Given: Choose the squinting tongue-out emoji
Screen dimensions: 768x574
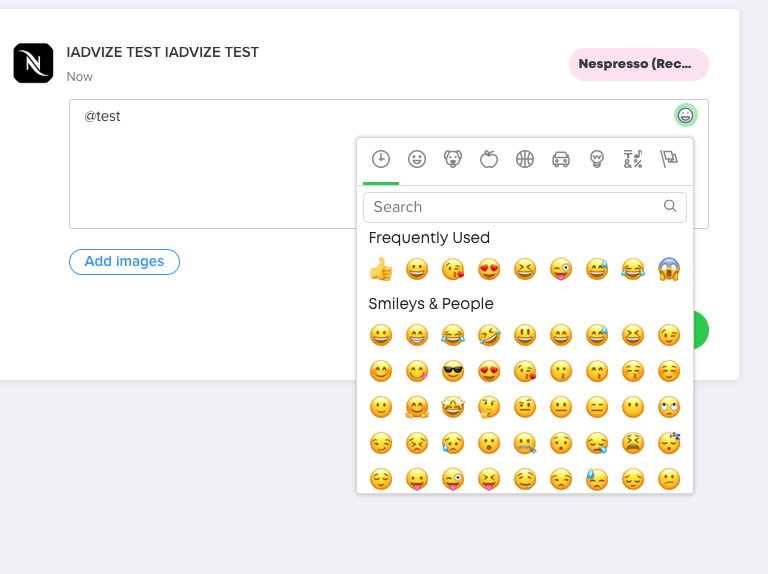Looking at the screenshot, I should [489, 479].
